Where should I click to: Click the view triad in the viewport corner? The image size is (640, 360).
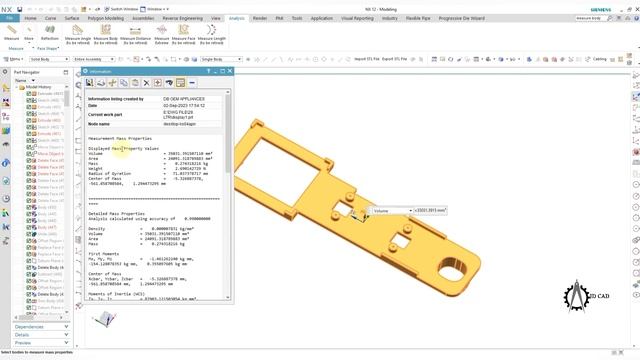click(x=104, y=318)
